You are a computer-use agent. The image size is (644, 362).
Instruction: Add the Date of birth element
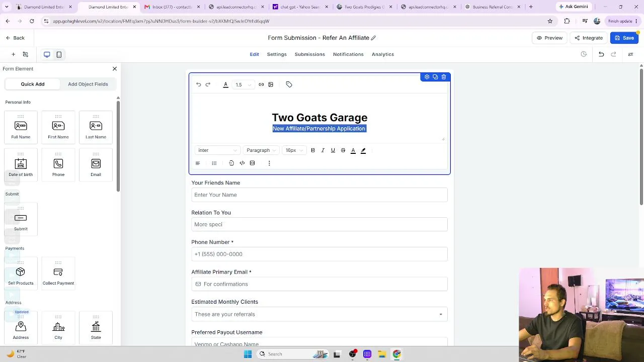pyautogui.click(x=21, y=165)
